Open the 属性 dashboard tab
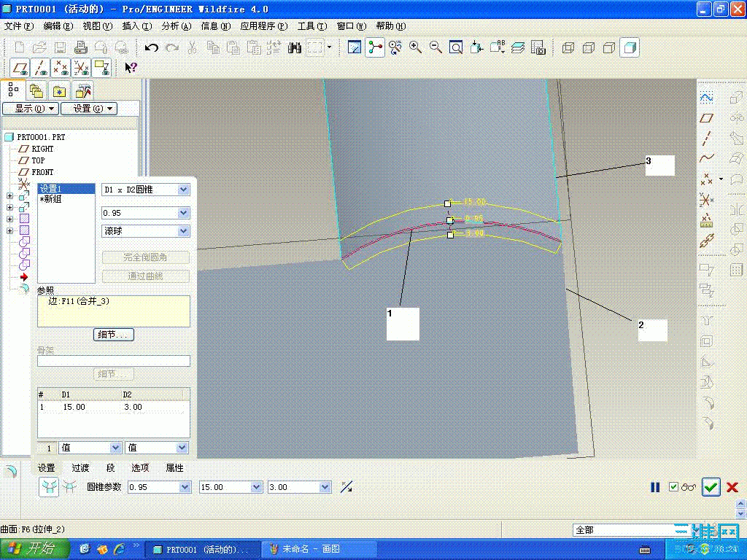Image resolution: width=747 pixels, height=560 pixels. coord(174,468)
